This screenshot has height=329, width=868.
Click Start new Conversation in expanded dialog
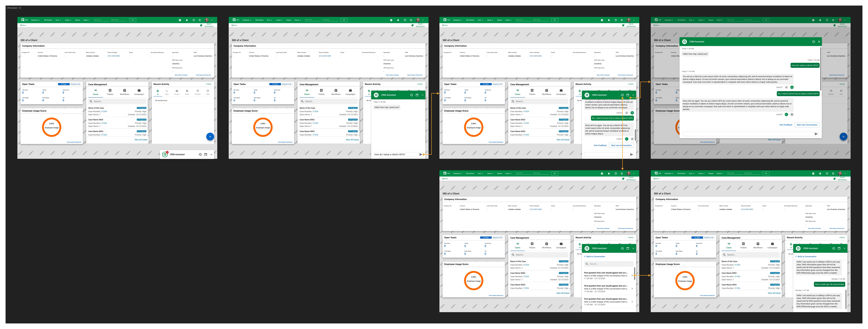[807, 125]
